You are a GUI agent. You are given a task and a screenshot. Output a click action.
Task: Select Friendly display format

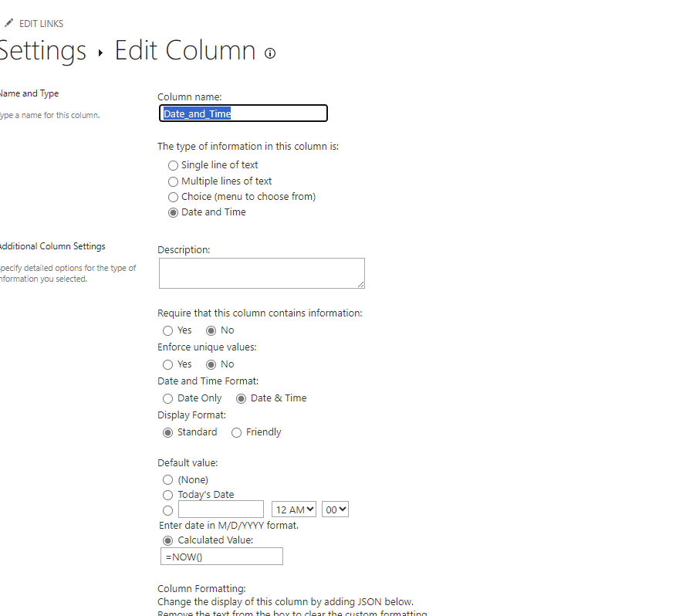coord(236,432)
